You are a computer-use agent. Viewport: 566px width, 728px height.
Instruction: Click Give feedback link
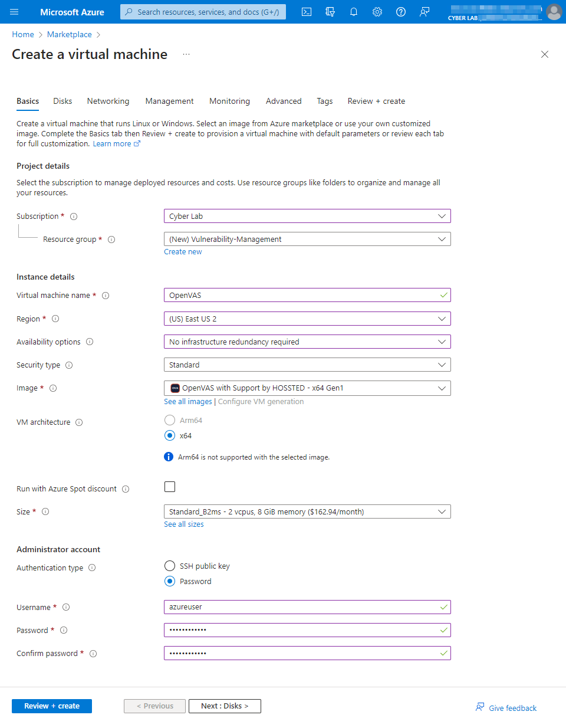pyautogui.click(x=506, y=708)
